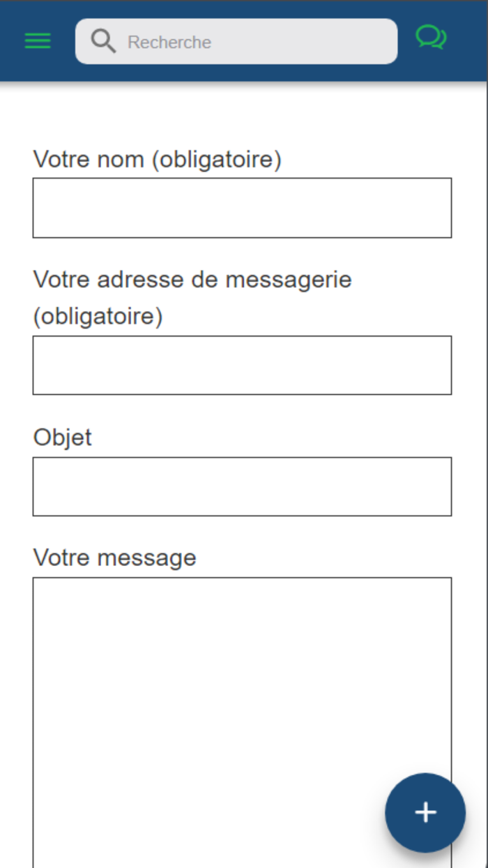Click inside the Votre message text area
Viewport: 488px width, 868px height.
tap(242, 698)
